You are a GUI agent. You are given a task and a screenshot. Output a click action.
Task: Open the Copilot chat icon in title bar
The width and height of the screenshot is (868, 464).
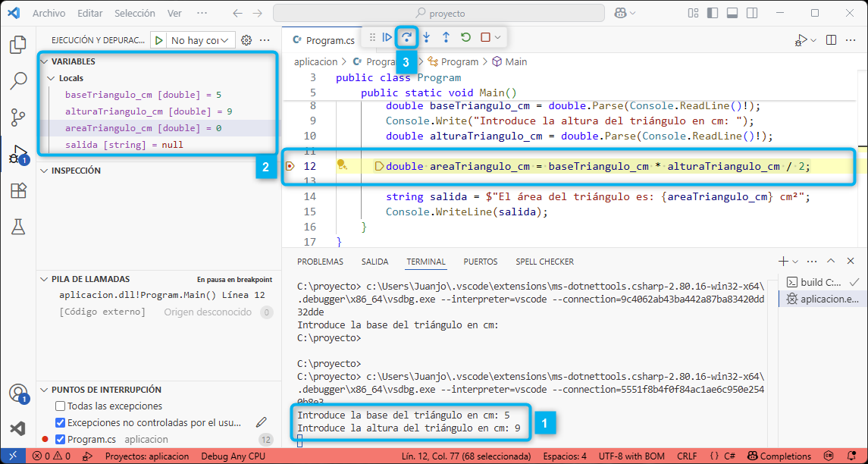tap(619, 14)
